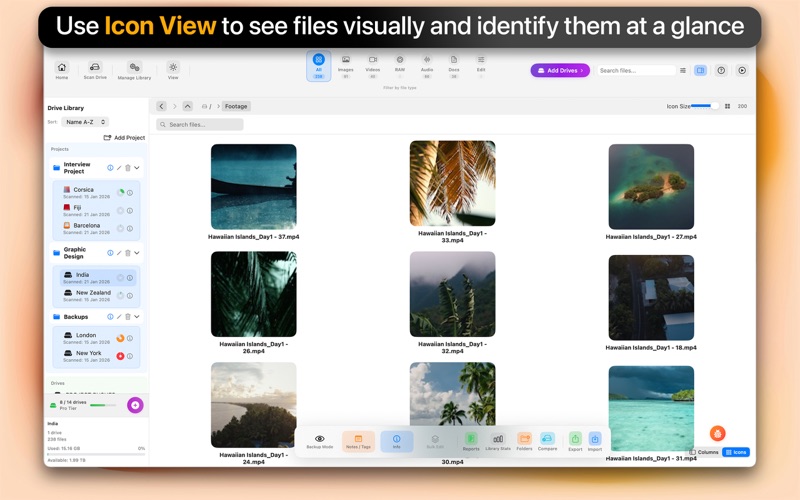Filter files by Audio

427,66
